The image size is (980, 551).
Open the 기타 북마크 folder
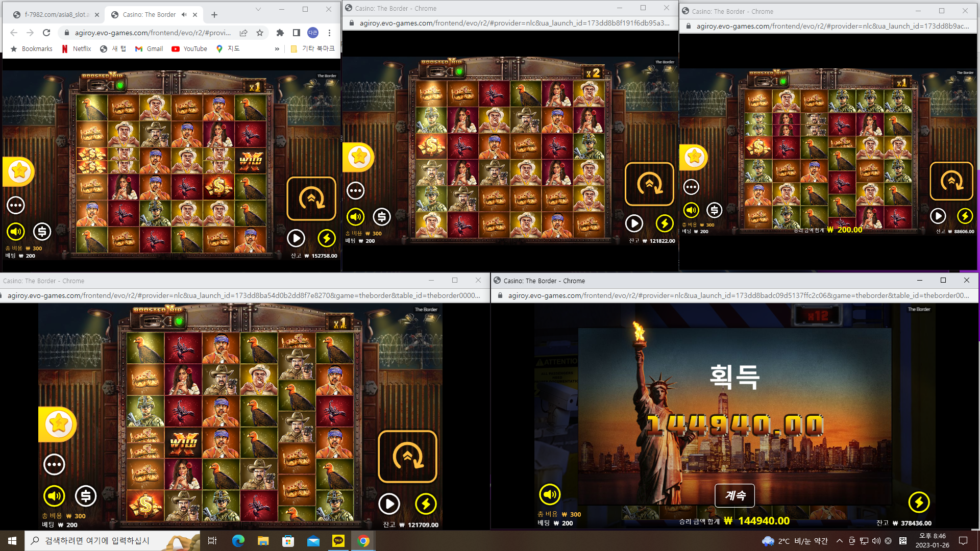312,49
